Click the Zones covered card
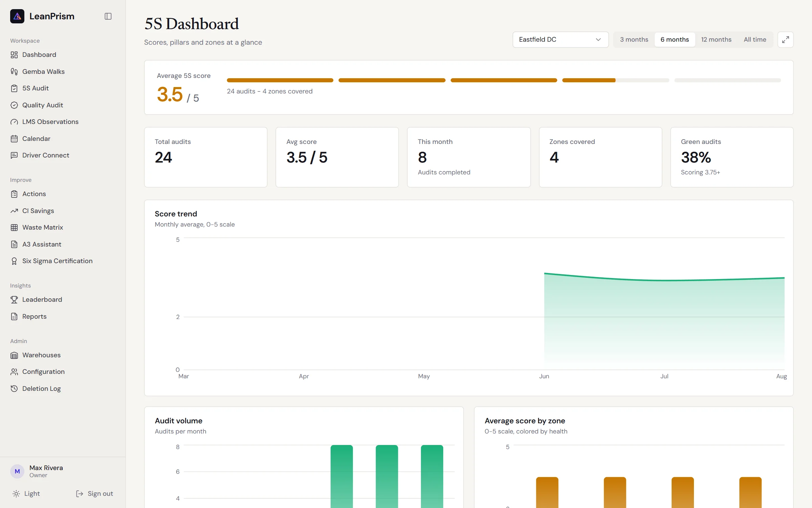Viewport: 812px width, 508px height. [600, 157]
